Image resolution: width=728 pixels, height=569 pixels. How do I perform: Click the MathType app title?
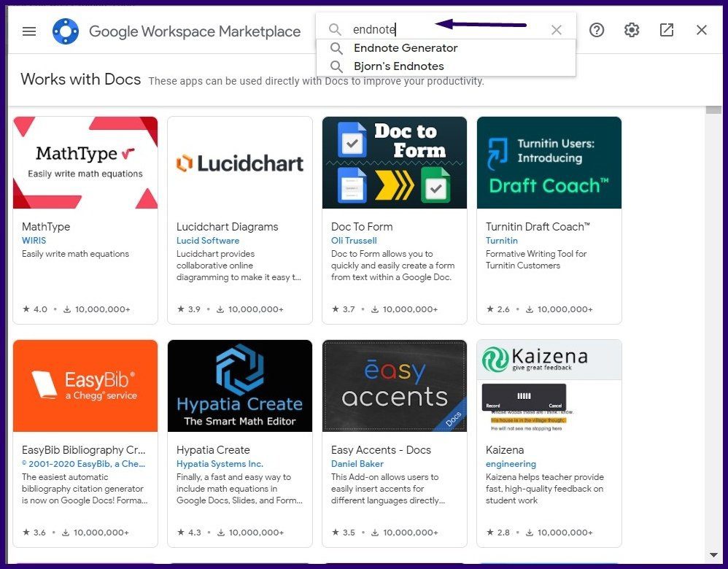pyautogui.click(x=46, y=227)
